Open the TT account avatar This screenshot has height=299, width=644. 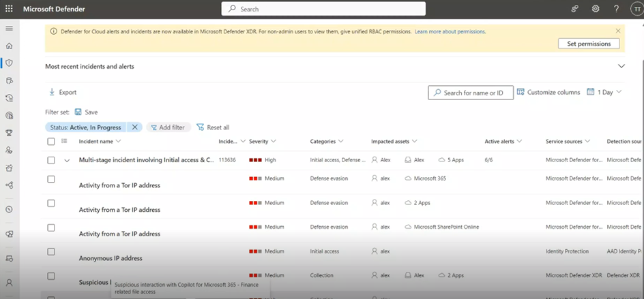636,9
